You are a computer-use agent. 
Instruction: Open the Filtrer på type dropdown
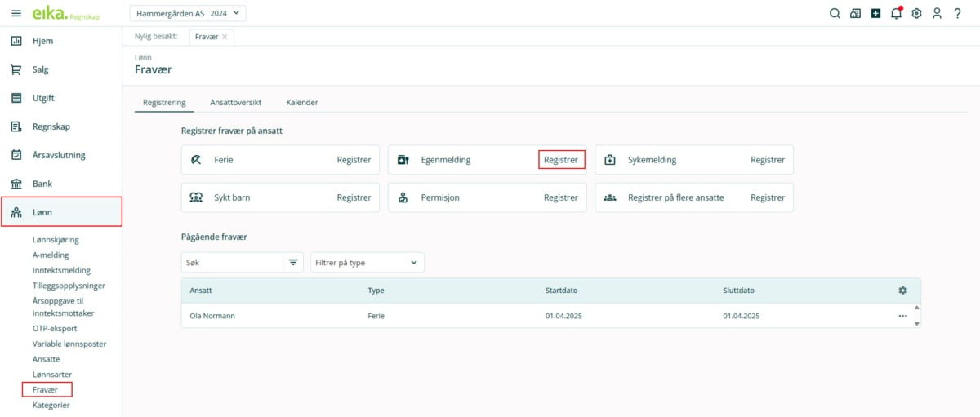coord(367,262)
